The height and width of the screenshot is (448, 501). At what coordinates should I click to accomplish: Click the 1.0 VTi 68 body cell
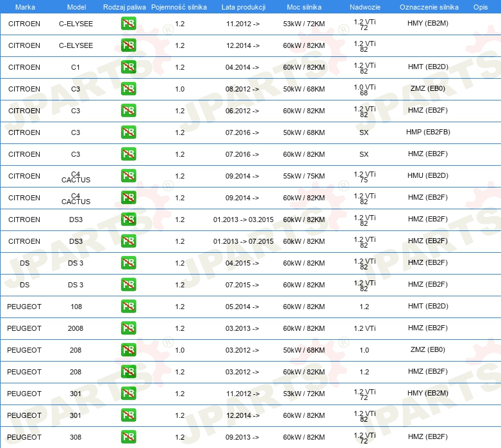point(365,90)
